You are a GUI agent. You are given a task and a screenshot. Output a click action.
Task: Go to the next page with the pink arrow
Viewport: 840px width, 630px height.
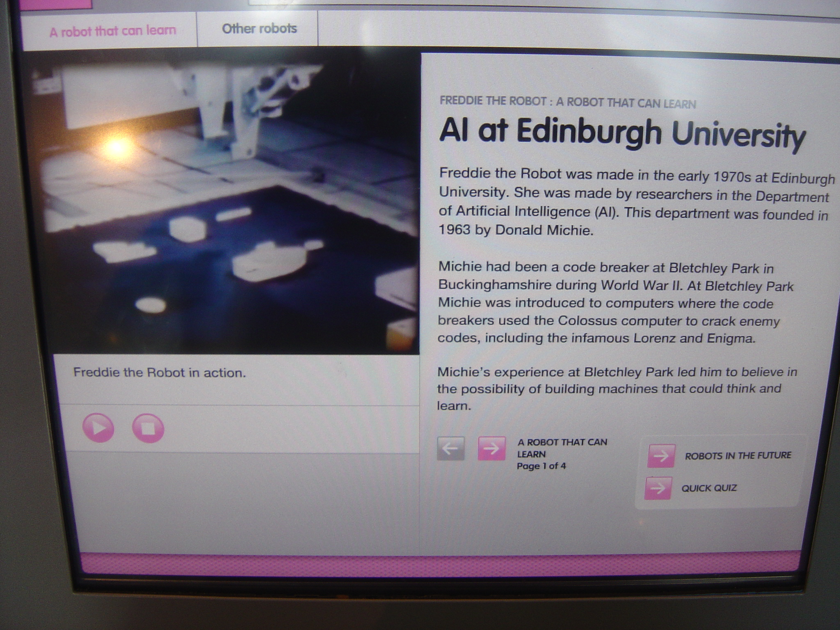491,448
